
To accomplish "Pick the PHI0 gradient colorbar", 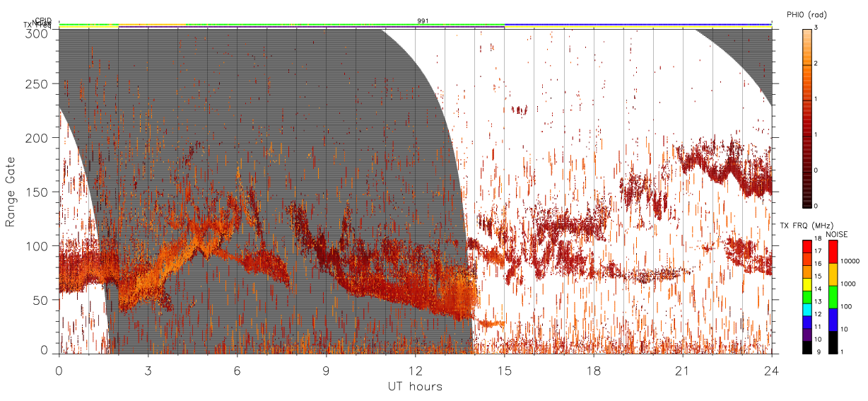I will coord(807,117).
